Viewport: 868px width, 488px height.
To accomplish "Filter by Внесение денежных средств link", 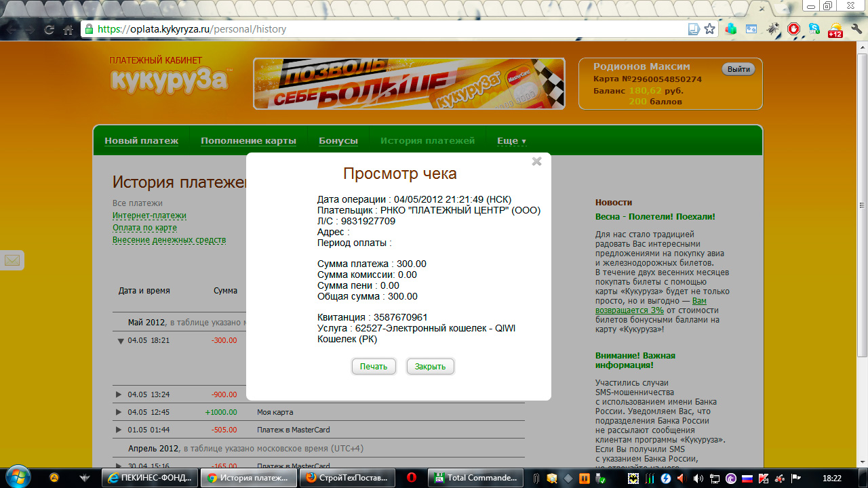I will click(x=169, y=240).
